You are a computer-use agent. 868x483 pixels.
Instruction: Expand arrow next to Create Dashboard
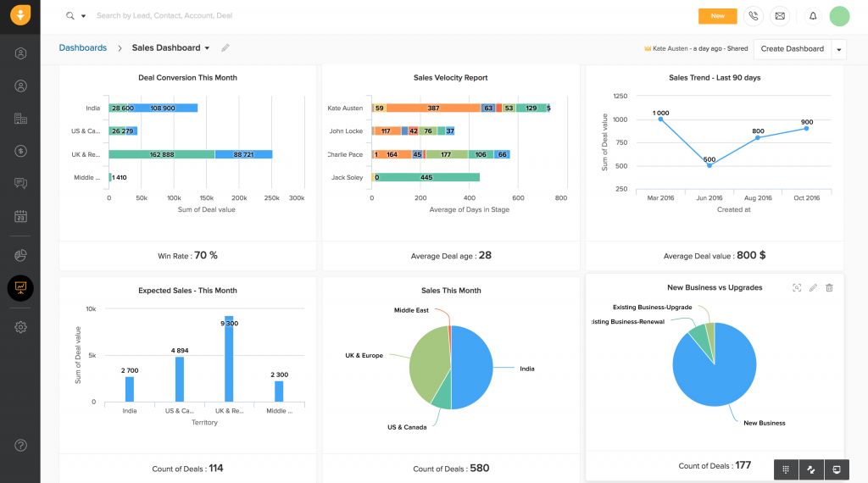click(x=839, y=49)
